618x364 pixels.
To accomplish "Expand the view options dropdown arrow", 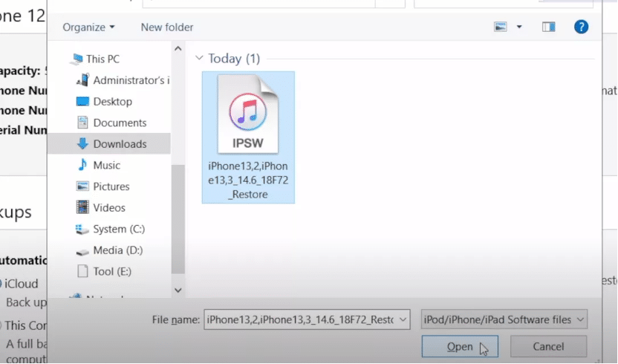I will 519,27.
